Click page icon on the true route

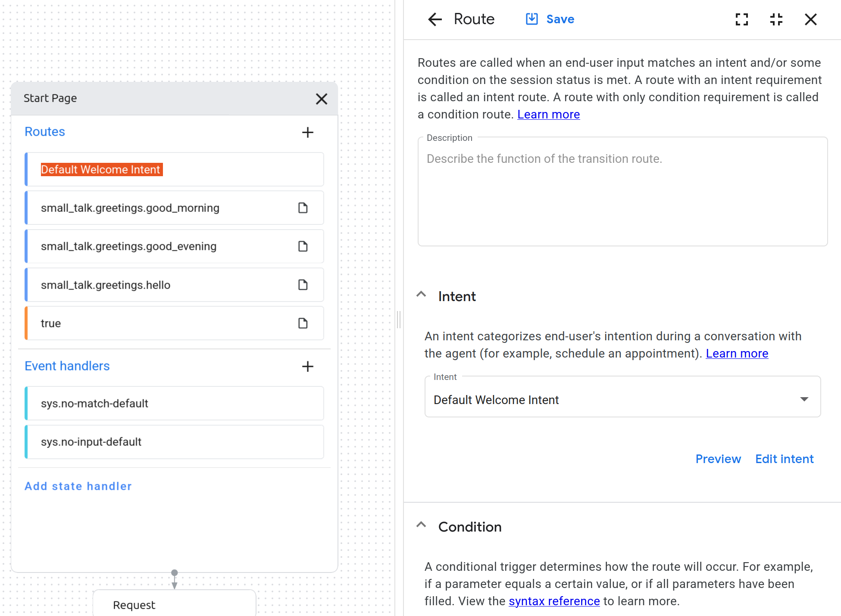[x=303, y=324]
